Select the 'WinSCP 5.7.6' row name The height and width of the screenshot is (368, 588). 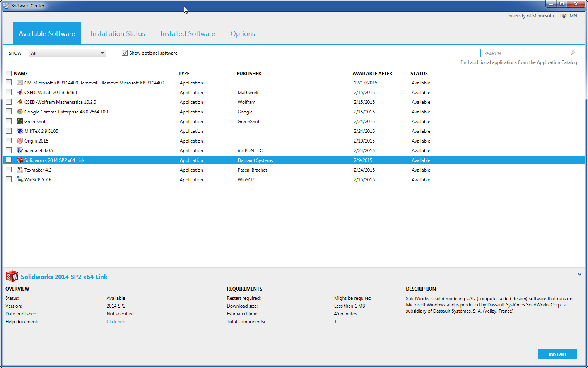[x=38, y=180]
